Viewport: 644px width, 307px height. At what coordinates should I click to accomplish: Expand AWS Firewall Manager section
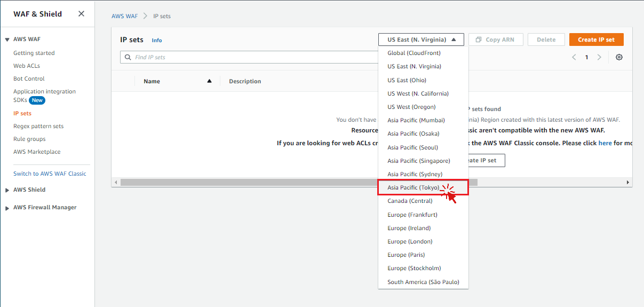[7, 208]
